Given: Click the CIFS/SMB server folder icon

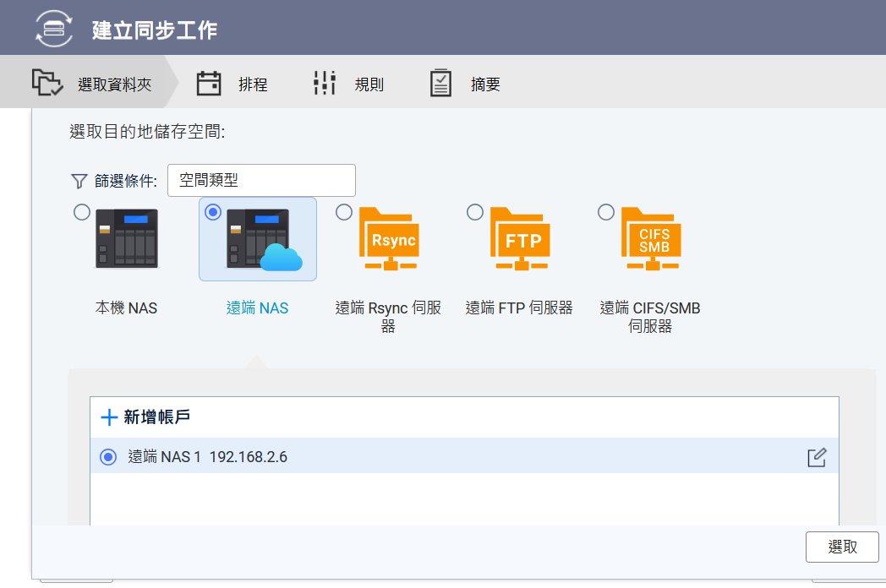Looking at the screenshot, I should 651,239.
